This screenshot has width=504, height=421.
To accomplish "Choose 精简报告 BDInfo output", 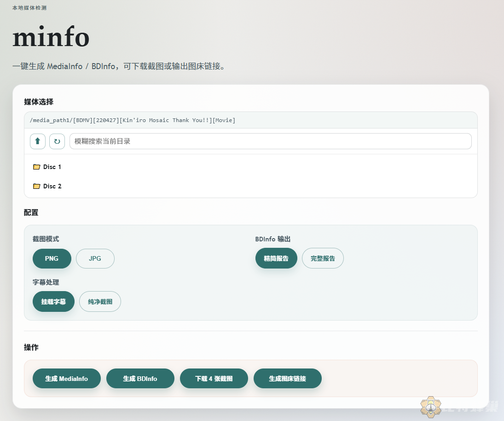I will (x=276, y=258).
